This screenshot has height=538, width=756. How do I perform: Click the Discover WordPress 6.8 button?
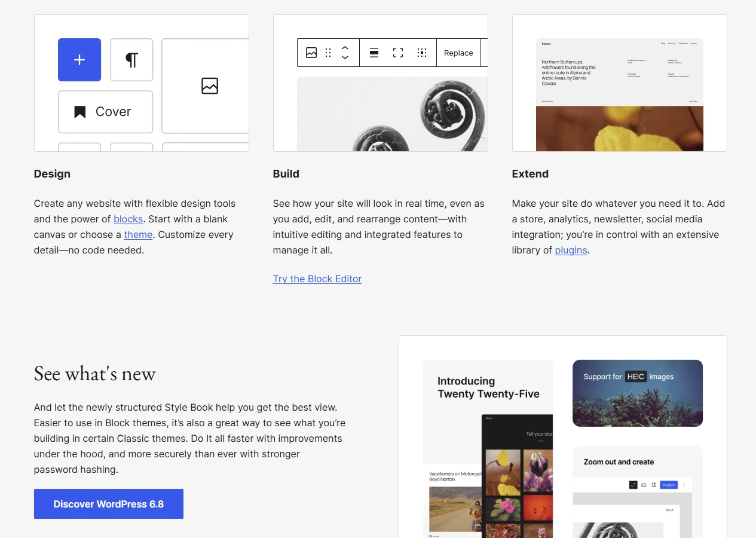pyautogui.click(x=109, y=504)
